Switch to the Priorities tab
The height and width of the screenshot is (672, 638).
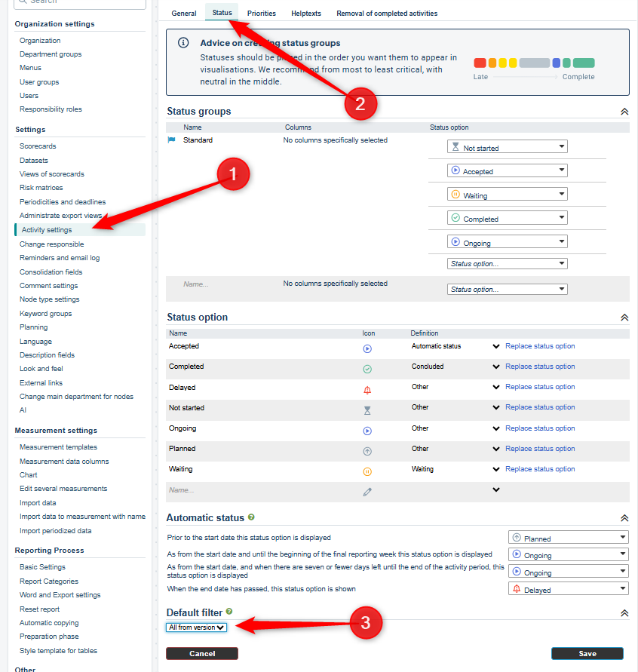point(262,14)
